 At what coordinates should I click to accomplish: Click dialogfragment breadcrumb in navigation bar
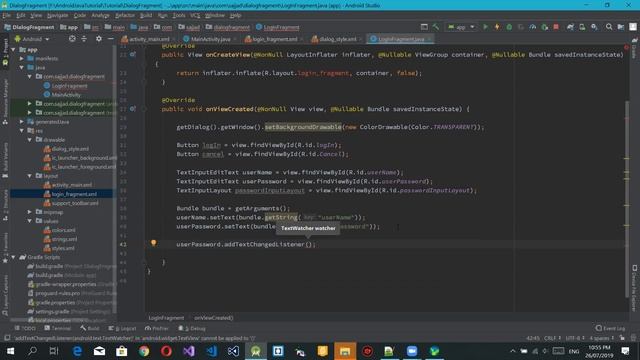[228, 27]
